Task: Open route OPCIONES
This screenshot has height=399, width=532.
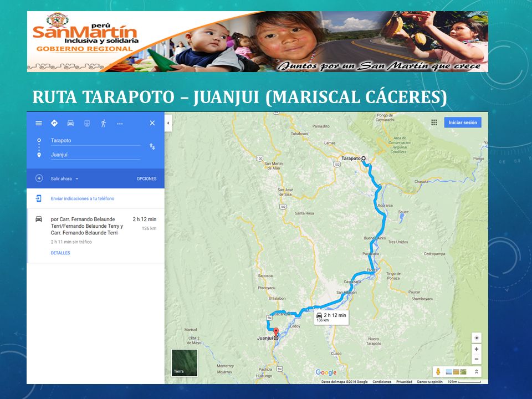Action: [146, 178]
